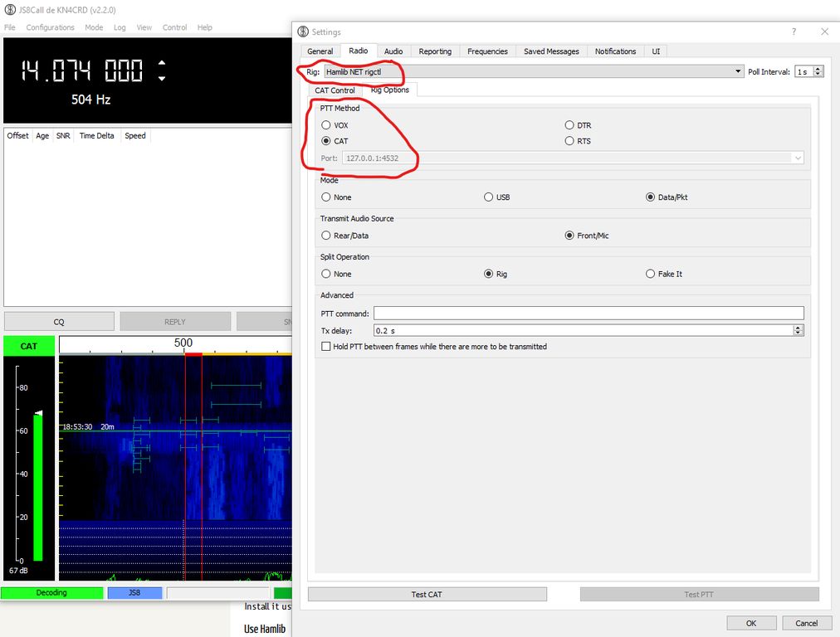This screenshot has height=637, width=840.
Task: Click the CQ button
Action: pos(59,322)
